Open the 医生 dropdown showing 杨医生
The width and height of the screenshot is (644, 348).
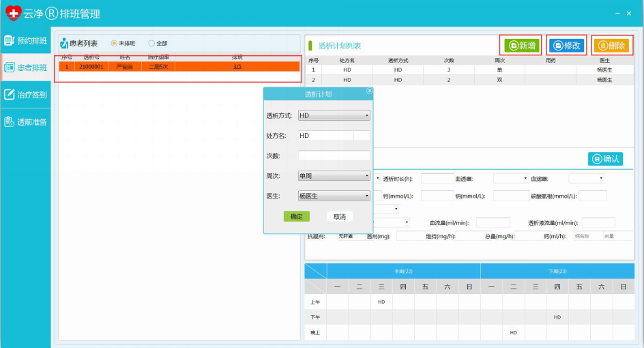(334, 196)
